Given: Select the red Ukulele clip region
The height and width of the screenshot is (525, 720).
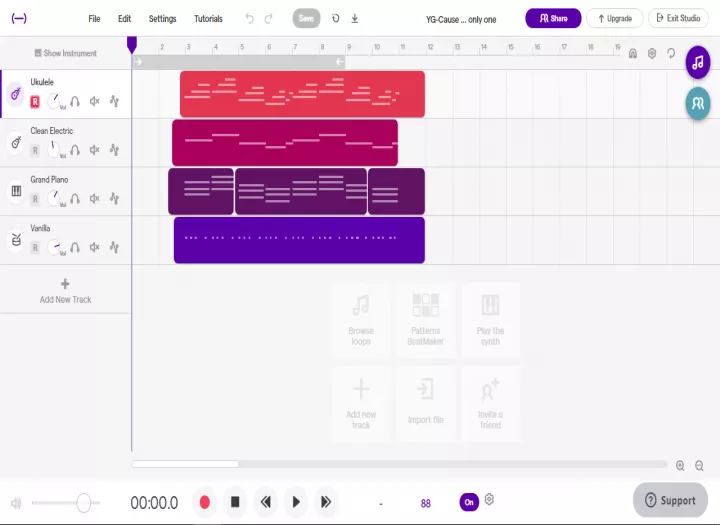Looking at the screenshot, I should click(x=302, y=94).
